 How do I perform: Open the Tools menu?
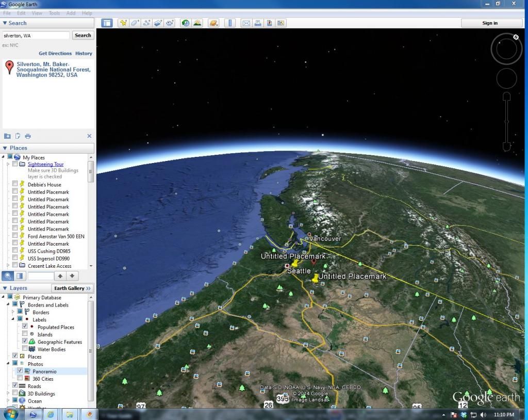(54, 13)
